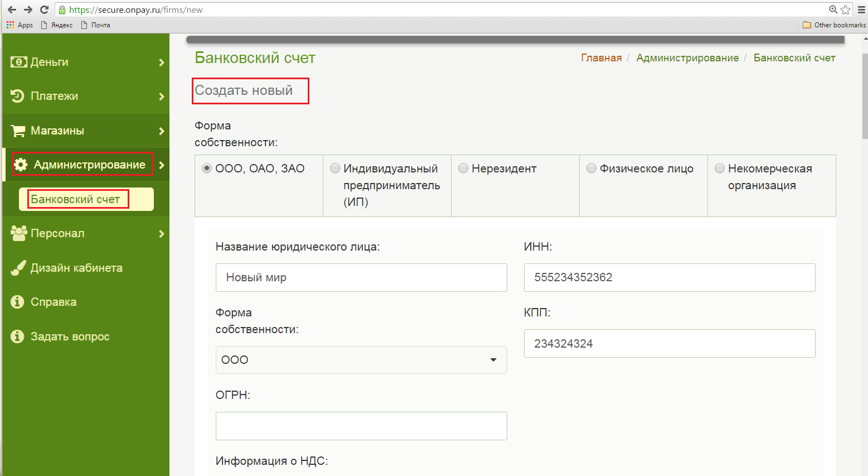Image resolution: width=868 pixels, height=476 pixels.
Task: Click the people icon next to Персонал
Action: (x=18, y=233)
